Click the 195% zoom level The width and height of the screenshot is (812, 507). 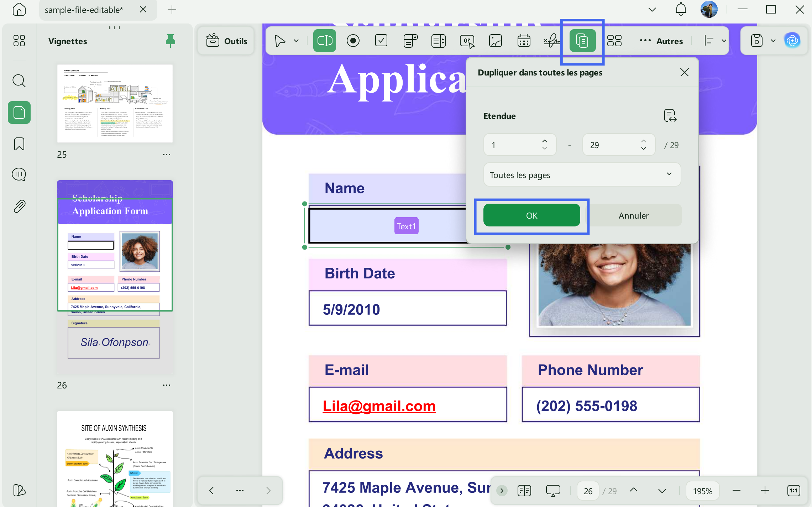(x=702, y=491)
